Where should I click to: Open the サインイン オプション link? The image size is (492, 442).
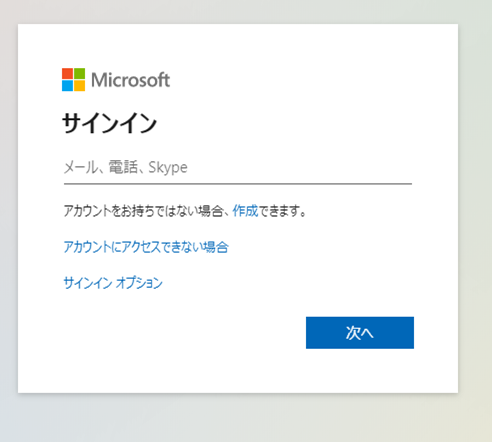(113, 283)
